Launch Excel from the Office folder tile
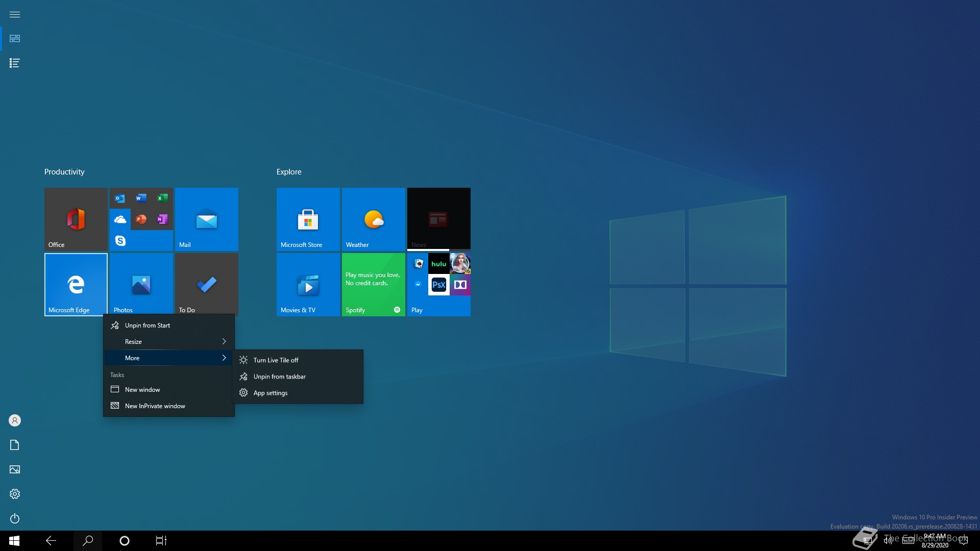Viewport: 980px width, 551px height. tap(162, 198)
